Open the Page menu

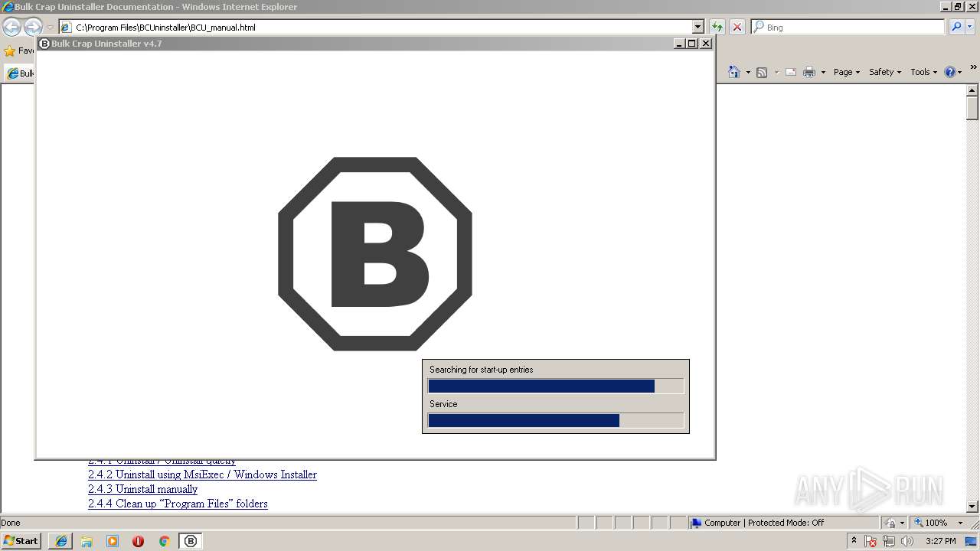click(847, 72)
